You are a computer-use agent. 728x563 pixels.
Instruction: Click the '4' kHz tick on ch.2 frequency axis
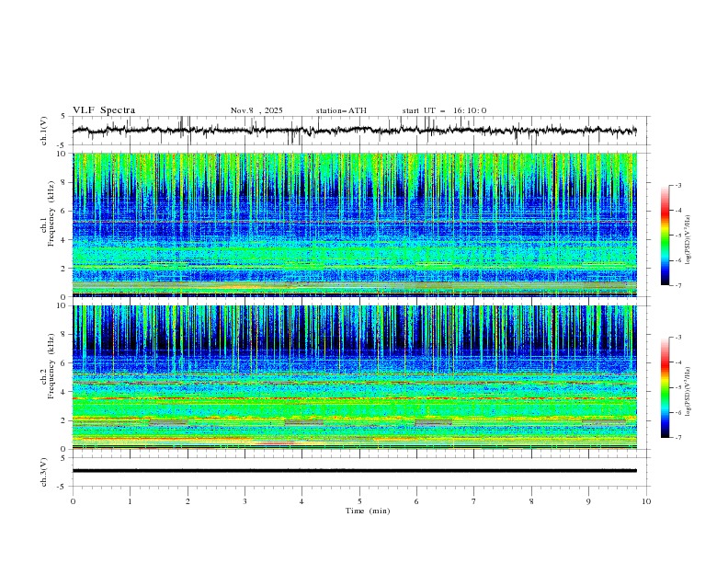click(x=65, y=392)
